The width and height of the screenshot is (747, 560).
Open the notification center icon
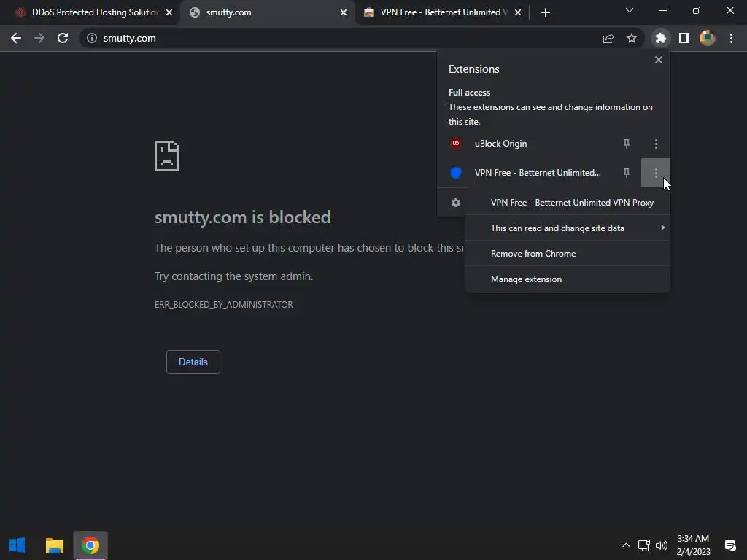click(x=730, y=545)
